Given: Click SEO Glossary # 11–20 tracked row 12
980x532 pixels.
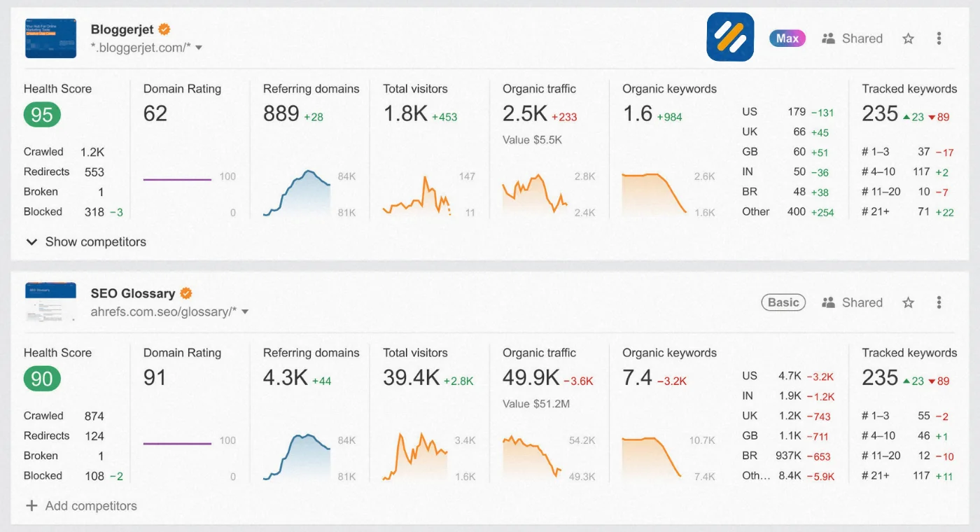Looking at the screenshot, I should pyautogui.click(x=908, y=456).
